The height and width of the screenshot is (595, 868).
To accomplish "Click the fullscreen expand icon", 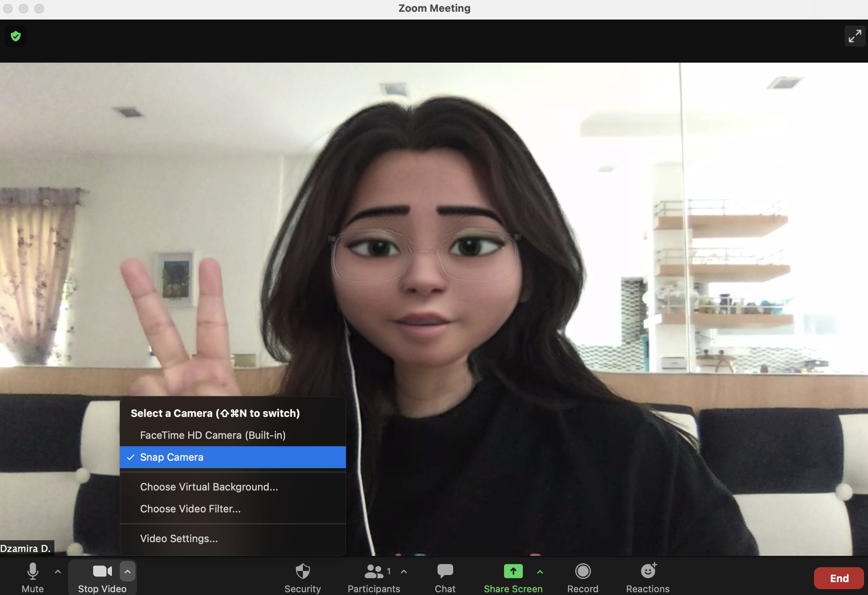I will point(855,36).
